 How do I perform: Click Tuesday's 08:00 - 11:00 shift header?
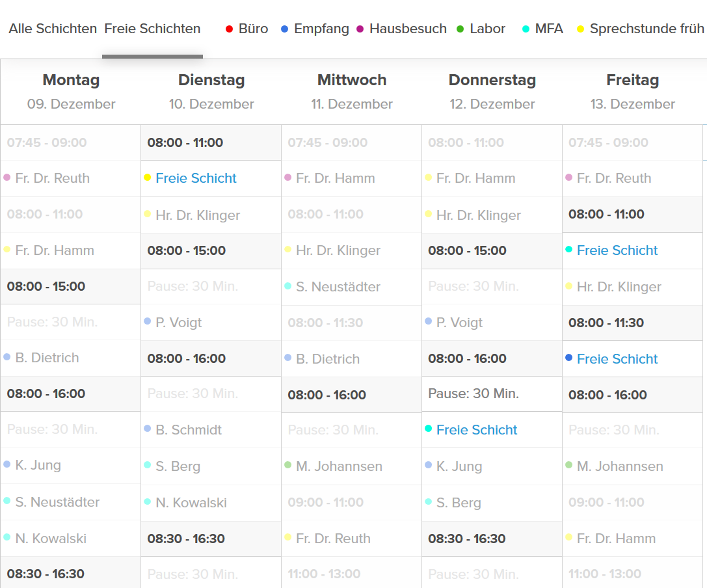click(x=185, y=143)
